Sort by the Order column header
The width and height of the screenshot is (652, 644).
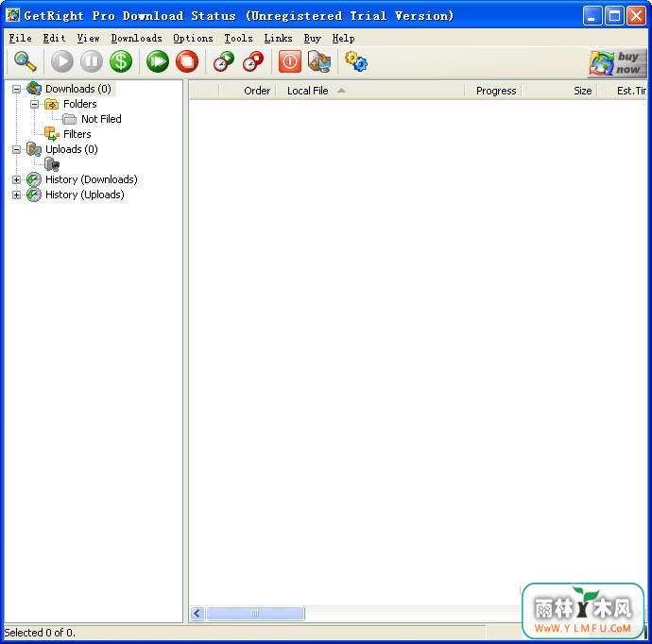(x=248, y=91)
